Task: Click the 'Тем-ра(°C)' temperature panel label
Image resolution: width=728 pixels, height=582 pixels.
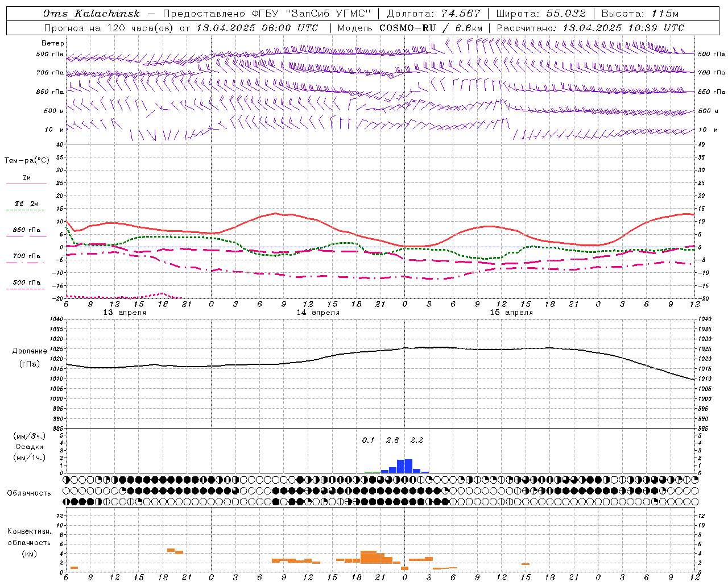Action: (27, 161)
